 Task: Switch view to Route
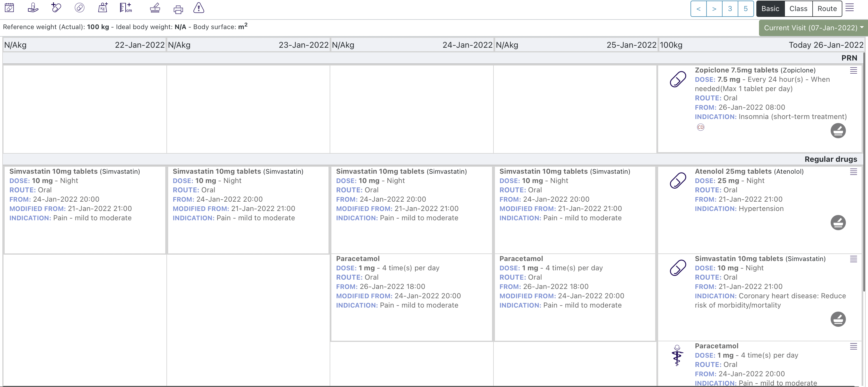pyautogui.click(x=827, y=9)
